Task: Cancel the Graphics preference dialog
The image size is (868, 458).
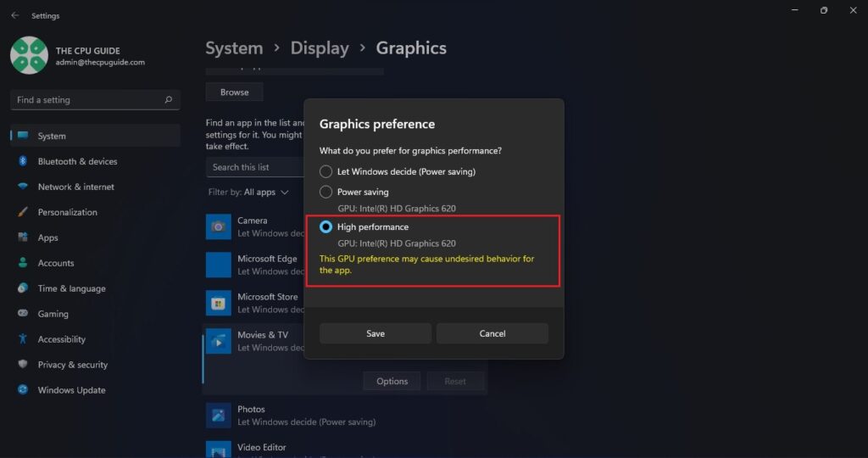Action: [492, 333]
